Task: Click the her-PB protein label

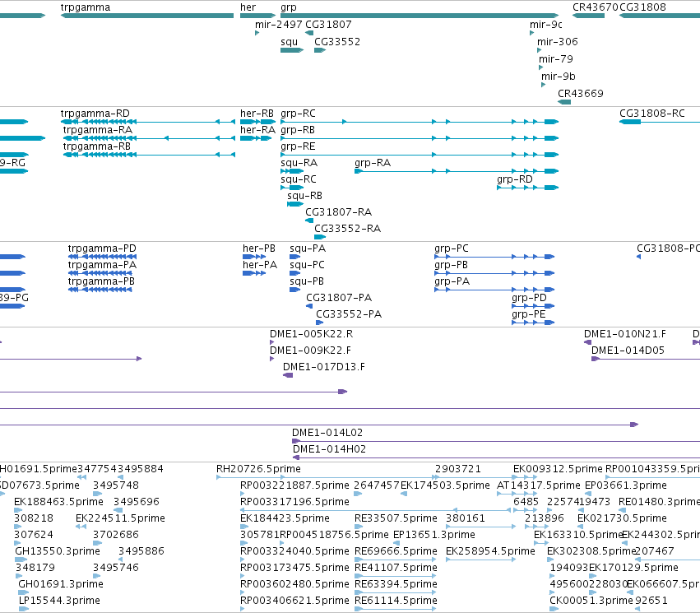Action: [x=259, y=248]
